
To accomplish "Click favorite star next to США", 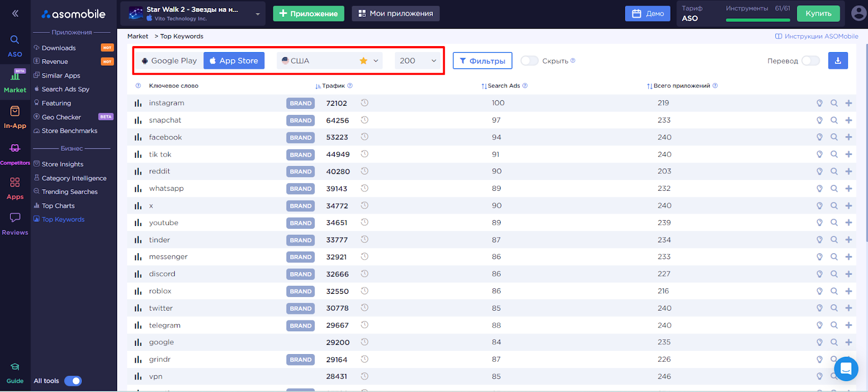I will tap(363, 61).
